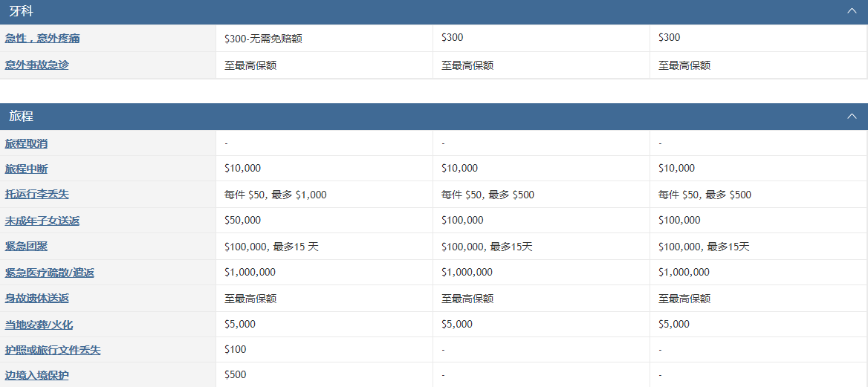Click the 旅程 section header title
The width and height of the screenshot is (868, 387).
[21, 117]
